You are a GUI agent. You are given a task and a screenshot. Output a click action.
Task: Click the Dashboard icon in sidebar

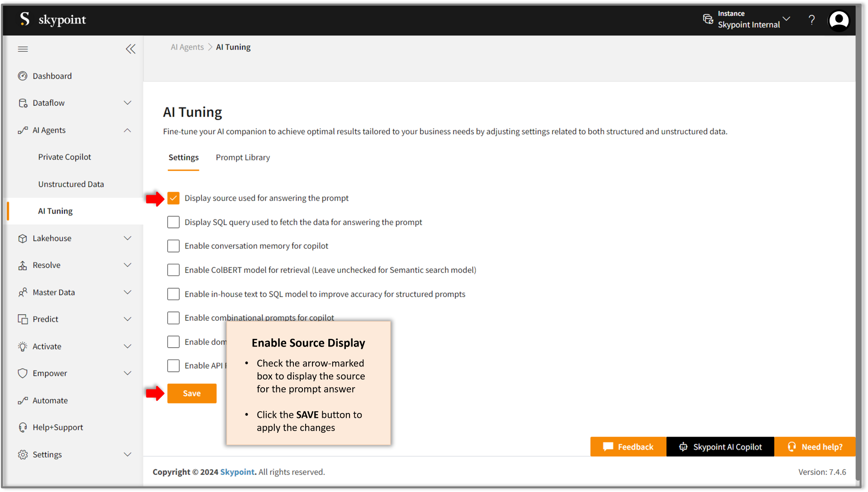click(x=23, y=75)
